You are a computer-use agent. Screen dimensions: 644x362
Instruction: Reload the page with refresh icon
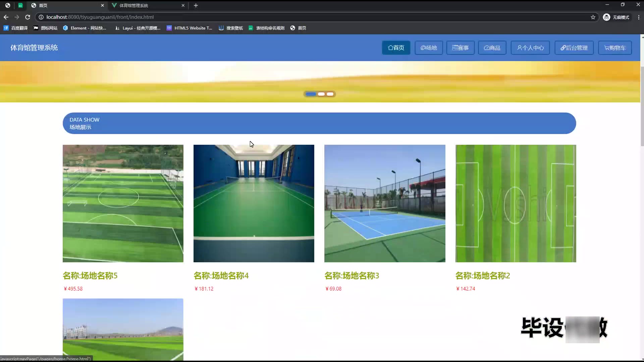tap(28, 17)
